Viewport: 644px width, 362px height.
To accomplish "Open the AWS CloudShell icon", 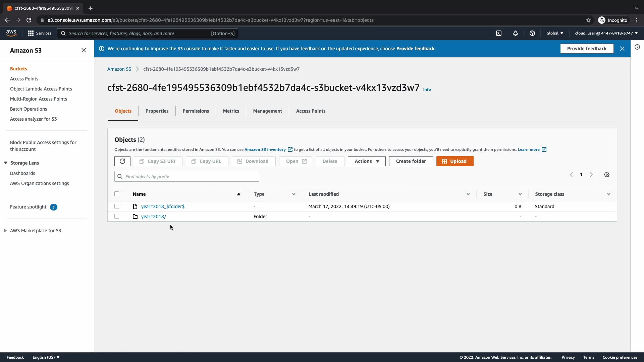I will click(499, 33).
